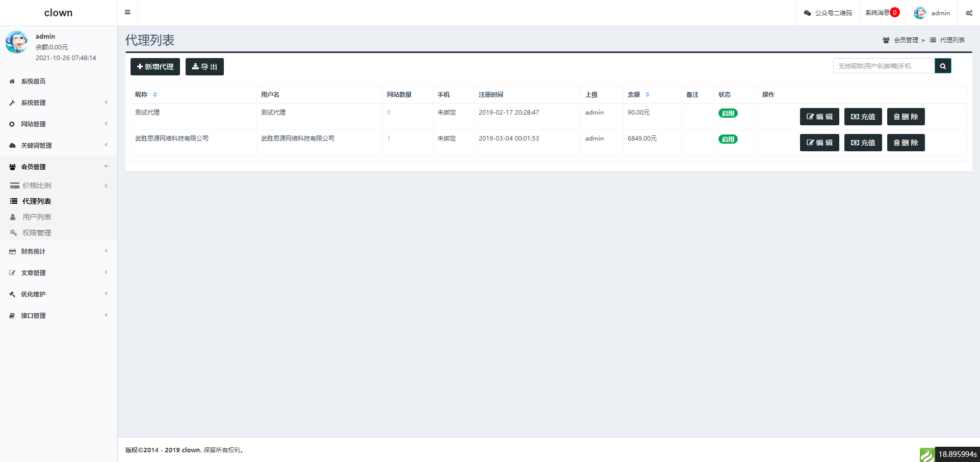Expand the 系统管理 chevron
The width and height of the screenshot is (980, 462).
pos(106,102)
